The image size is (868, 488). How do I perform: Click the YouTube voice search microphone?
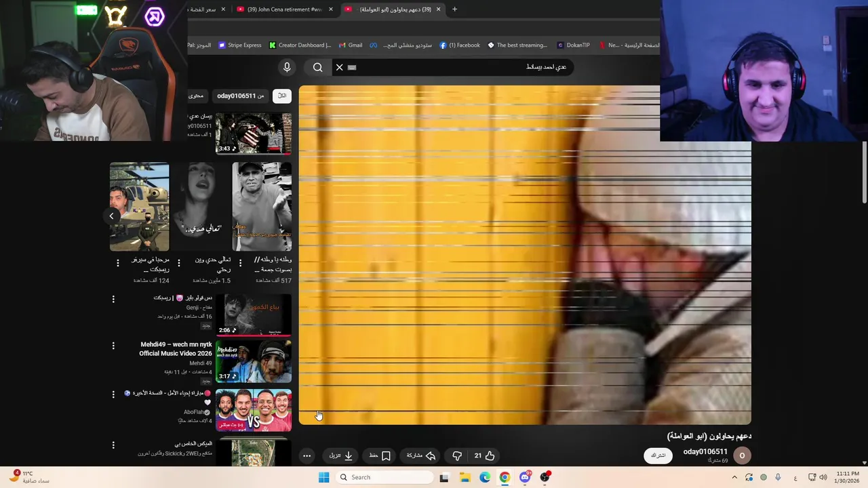(287, 67)
